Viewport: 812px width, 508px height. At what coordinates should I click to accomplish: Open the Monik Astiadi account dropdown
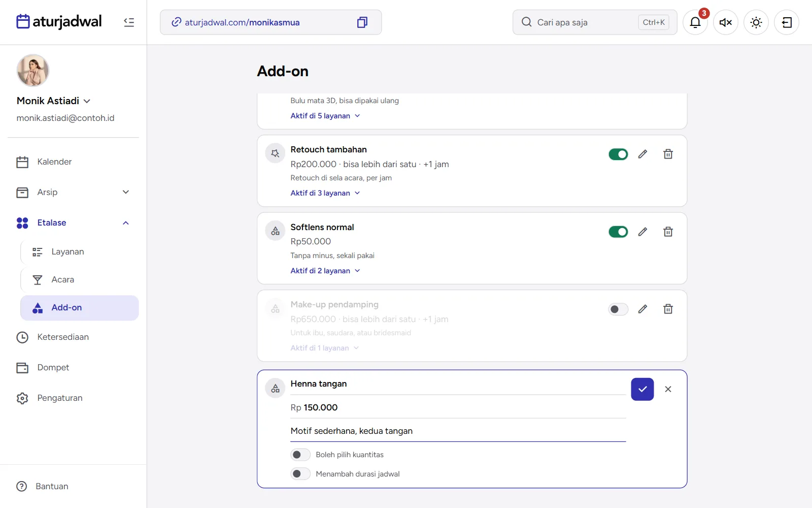tap(54, 101)
